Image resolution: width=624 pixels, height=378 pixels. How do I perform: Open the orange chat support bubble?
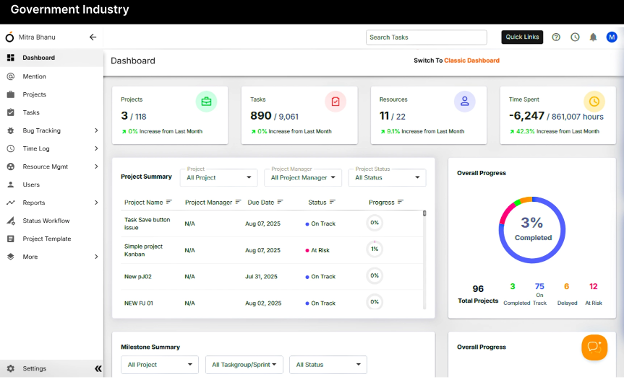594,347
